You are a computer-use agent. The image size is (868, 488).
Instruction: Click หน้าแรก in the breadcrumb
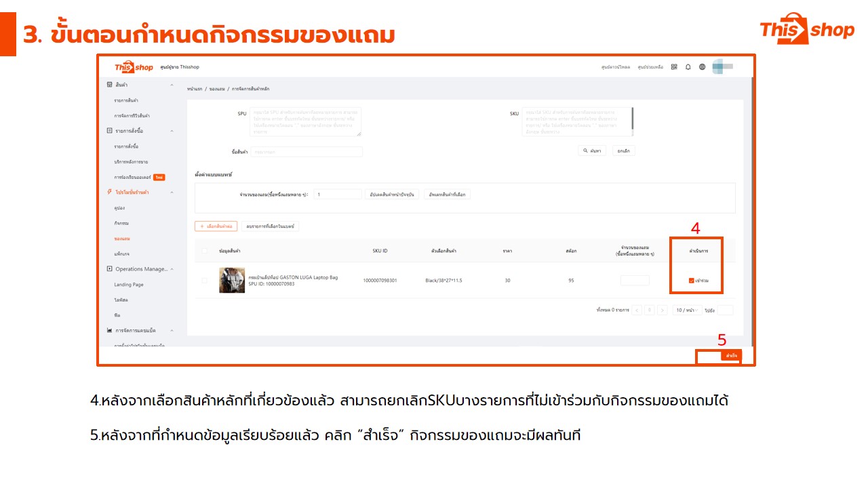(195, 89)
